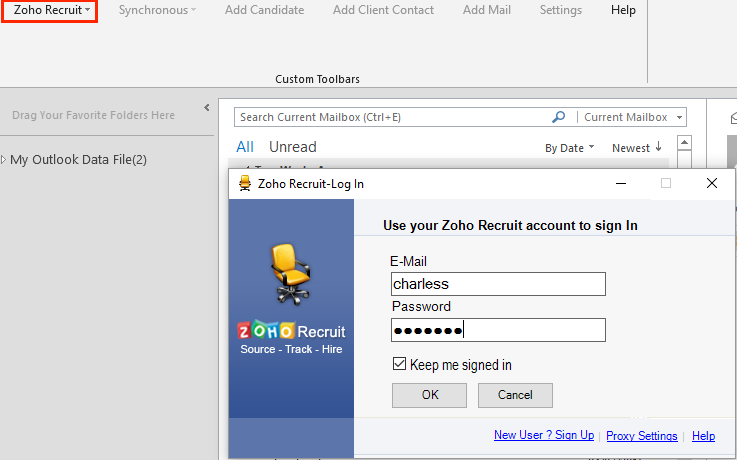Click the Search Current Mailbox field

click(392, 117)
